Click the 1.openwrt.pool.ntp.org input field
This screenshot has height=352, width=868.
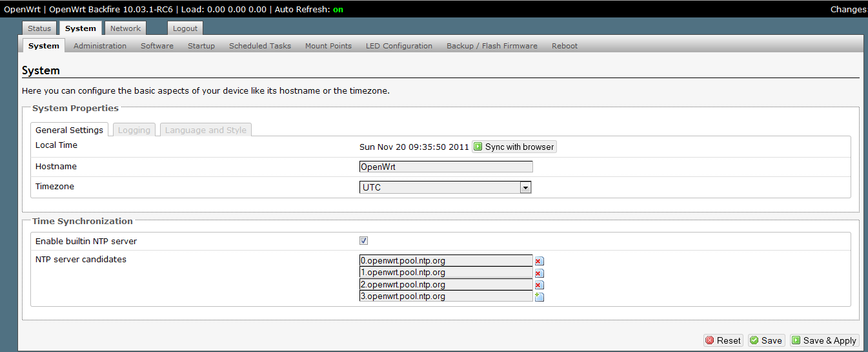tap(446, 273)
